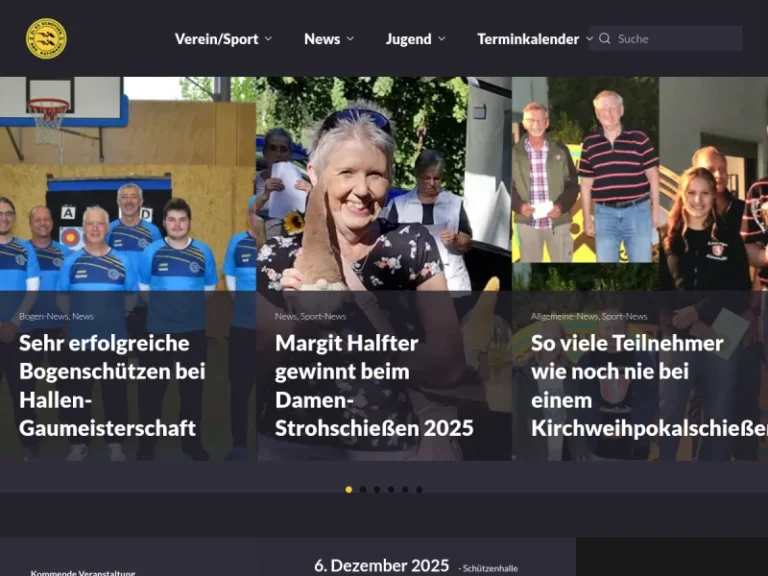
Task: Open the Verein/Sport menu
Action: tap(216, 39)
